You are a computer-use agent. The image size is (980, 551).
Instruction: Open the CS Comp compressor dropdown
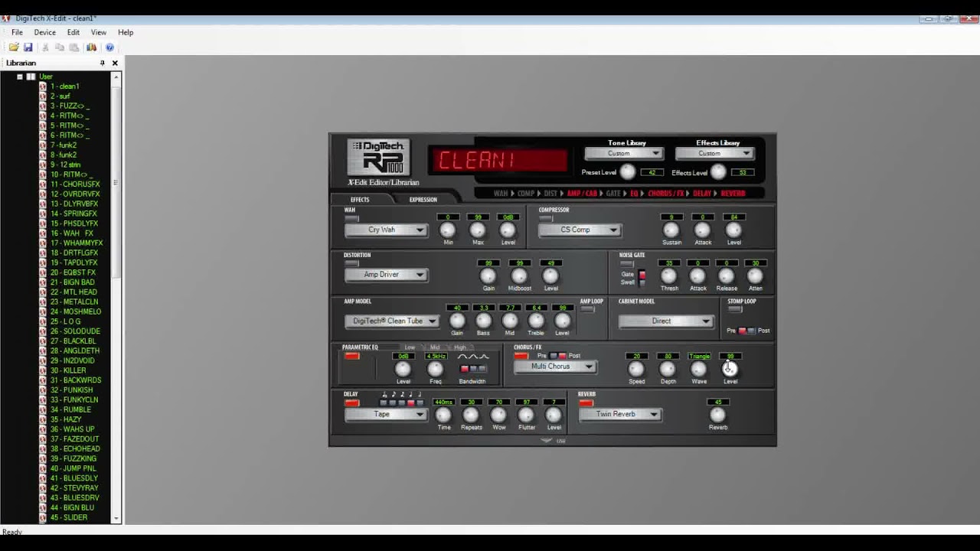580,230
